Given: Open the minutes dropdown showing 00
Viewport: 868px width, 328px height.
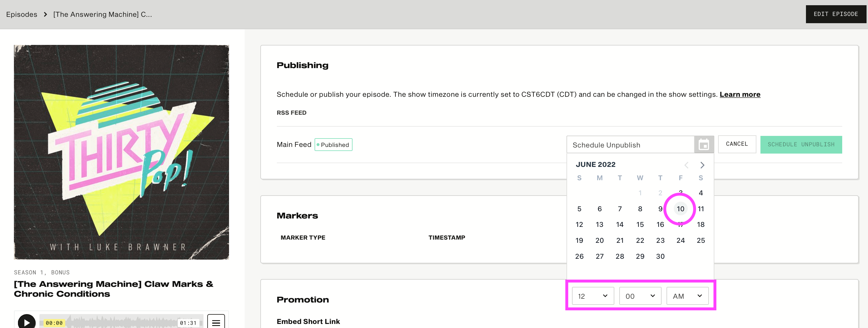Looking at the screenshot, I should pos(640,296).
